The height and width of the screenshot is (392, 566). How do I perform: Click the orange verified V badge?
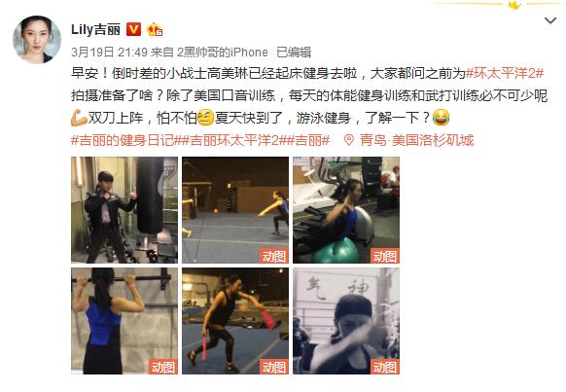(133, 29)
